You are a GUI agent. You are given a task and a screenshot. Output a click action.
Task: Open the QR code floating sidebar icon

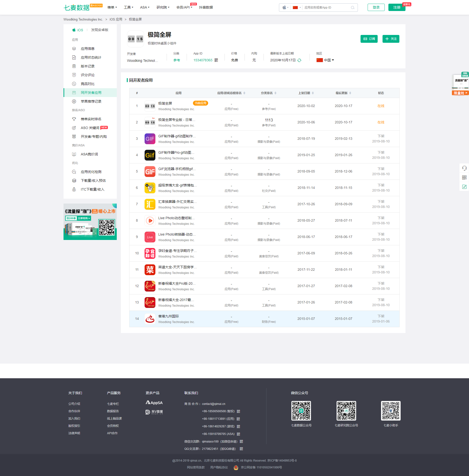pos(464,178)
